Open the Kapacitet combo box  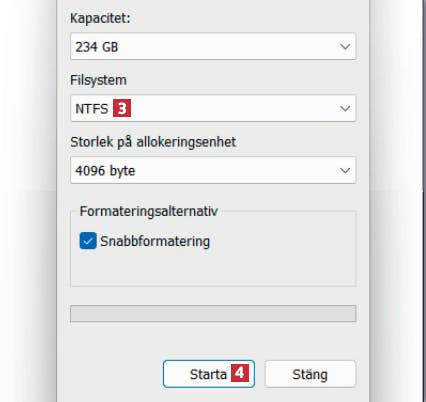[x=213, y=46]
